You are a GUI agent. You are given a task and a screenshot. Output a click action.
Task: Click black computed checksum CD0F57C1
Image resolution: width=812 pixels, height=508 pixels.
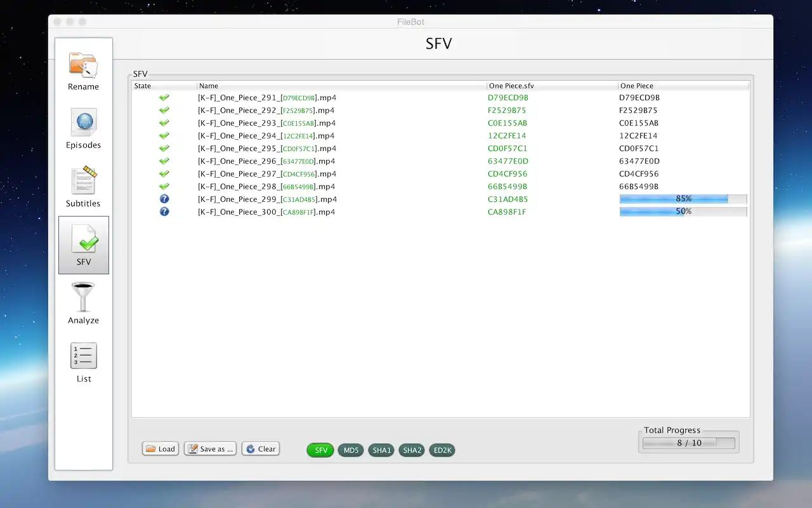(x=639, y=149)
